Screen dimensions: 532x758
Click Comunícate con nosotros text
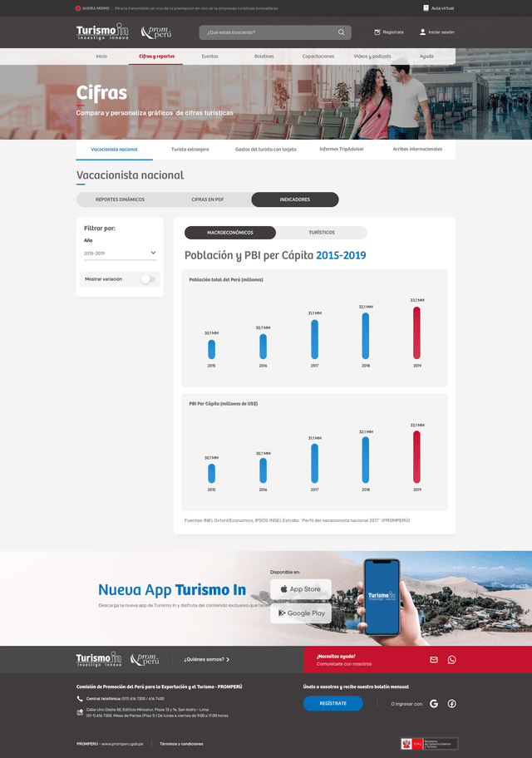pos(344,664)
